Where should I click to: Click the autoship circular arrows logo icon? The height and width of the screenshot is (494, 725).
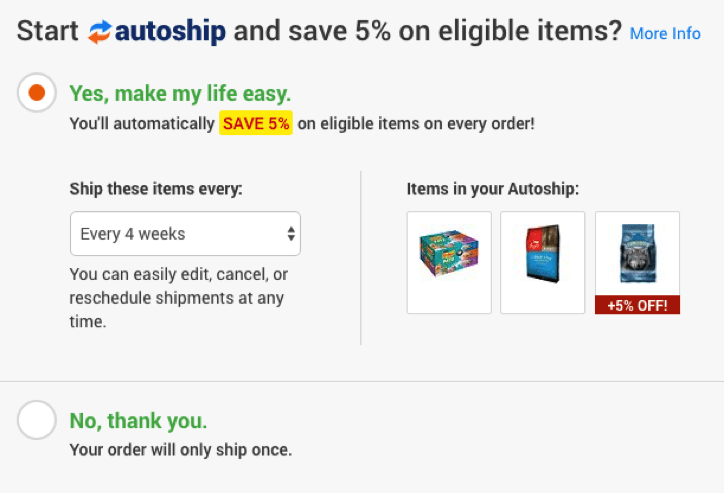(99, 32)
